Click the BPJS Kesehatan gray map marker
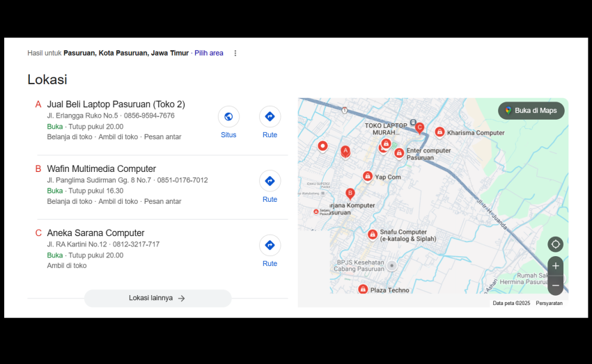The height and width of the screenshot is (364, 592). 391,266
